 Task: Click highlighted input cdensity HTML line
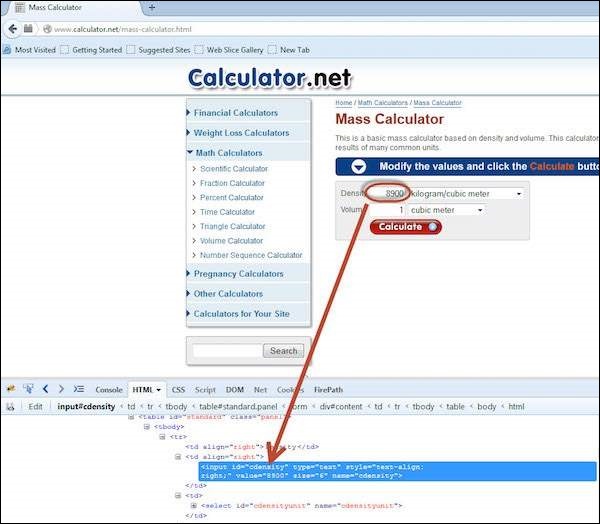pyautogui.click(x=397, y=471)
